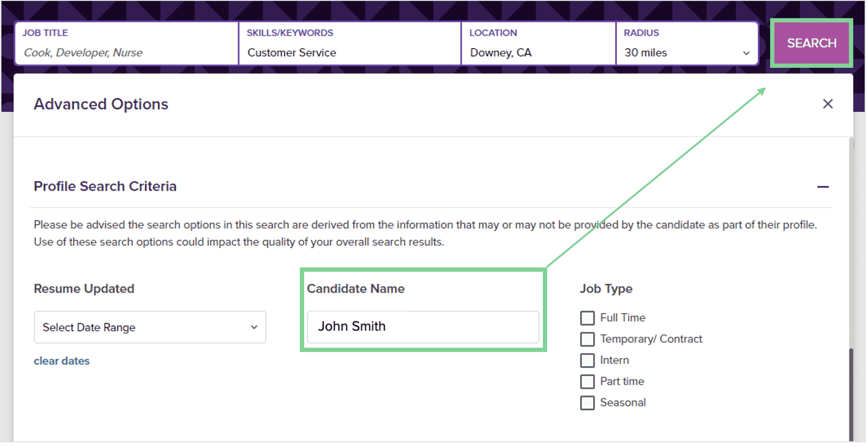Screen dimensions: 868x447
Task: Click the Advanced Options title
Action: [101, 104]
